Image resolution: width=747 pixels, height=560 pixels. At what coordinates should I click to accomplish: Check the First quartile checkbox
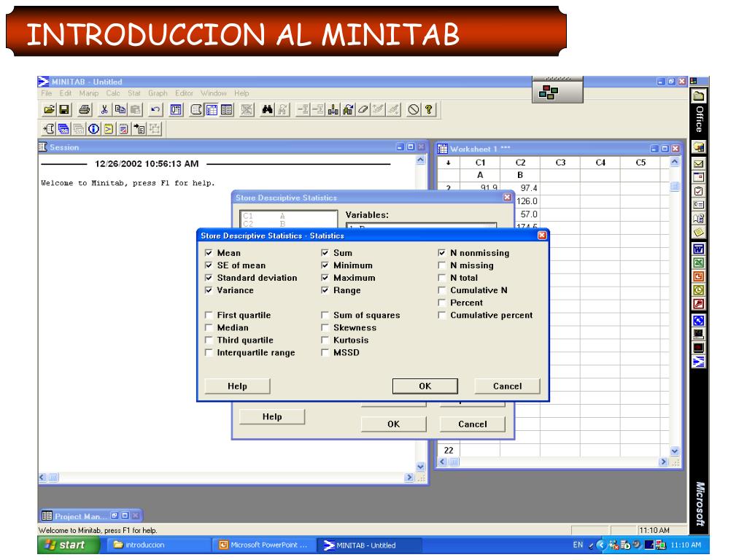point(209,315)
